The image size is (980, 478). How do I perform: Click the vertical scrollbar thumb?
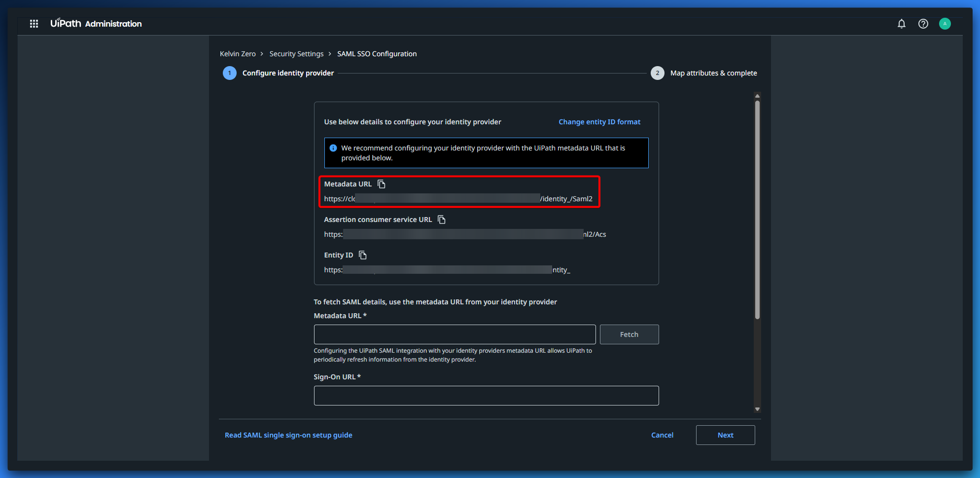pos(757,210)
